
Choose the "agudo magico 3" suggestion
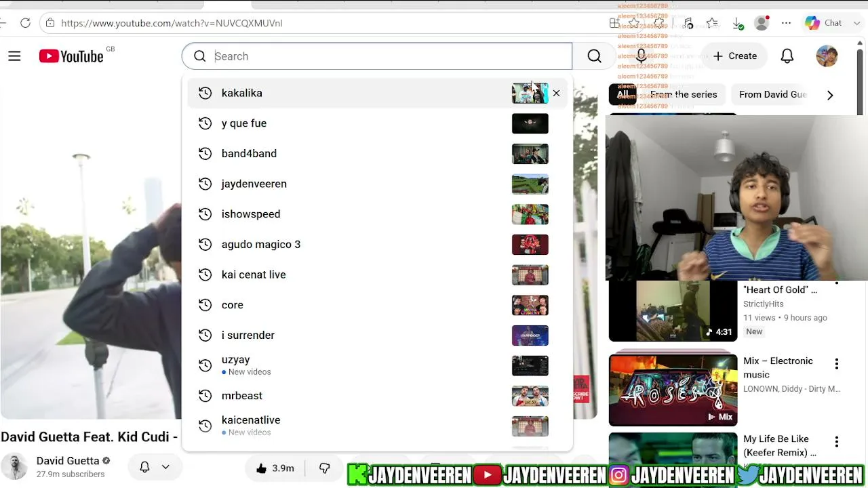coord(377,245)
